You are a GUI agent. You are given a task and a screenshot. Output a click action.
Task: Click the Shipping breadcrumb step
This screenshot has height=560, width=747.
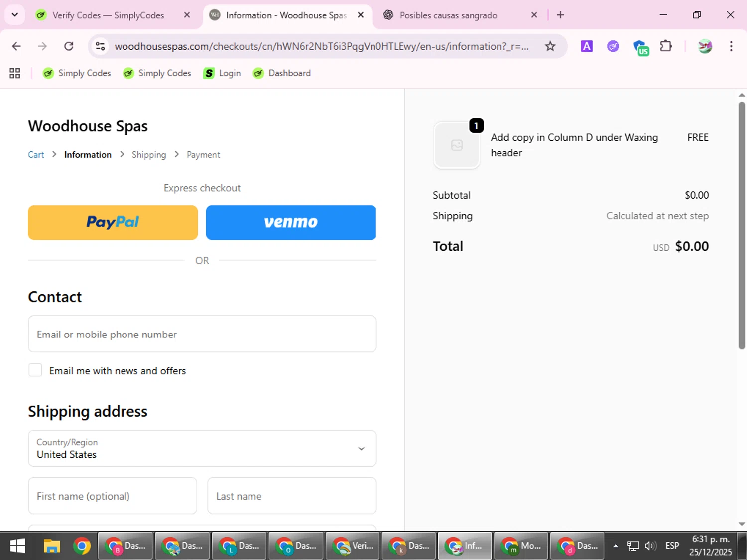149,155
